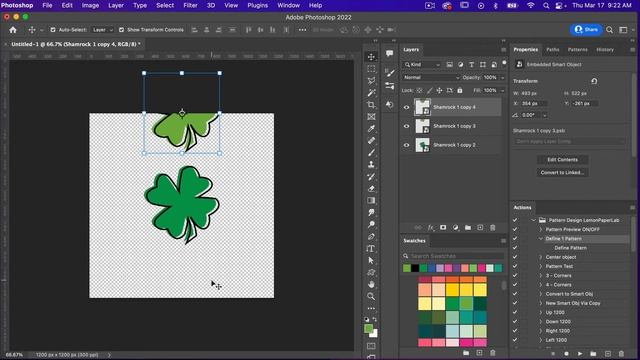This screenshot has width=640, height=360.
Task: Select the Hand tool
Action: (x=371, y=284)
